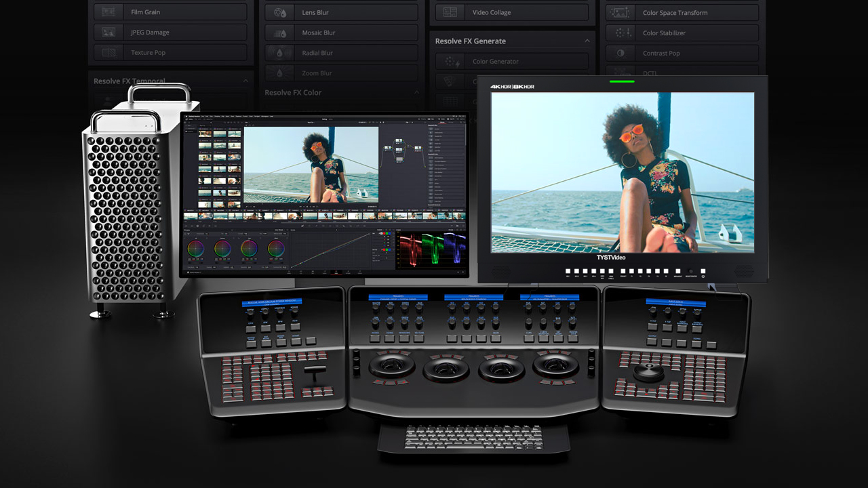Open the DaVinci Resolve menu in menu bar

pyautogui.click(x=193, y=117)
